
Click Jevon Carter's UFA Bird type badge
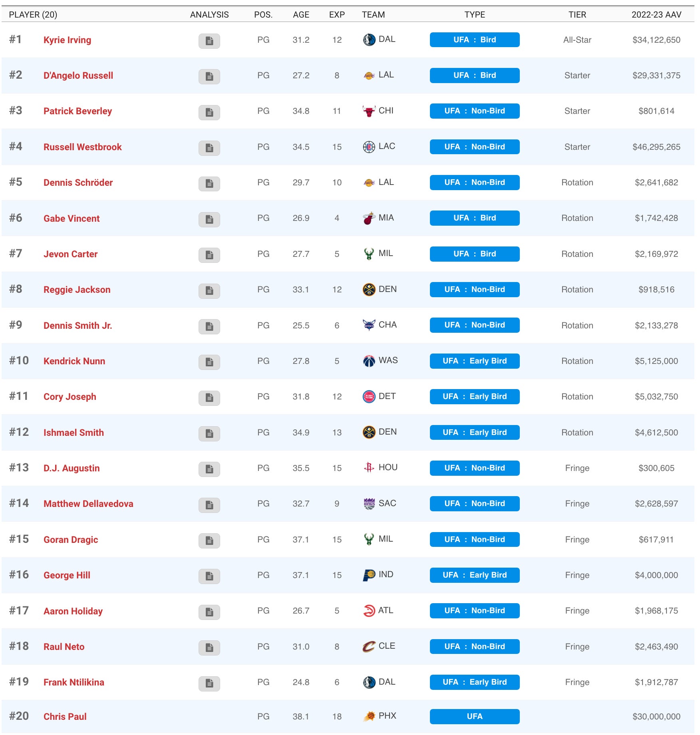474,254
